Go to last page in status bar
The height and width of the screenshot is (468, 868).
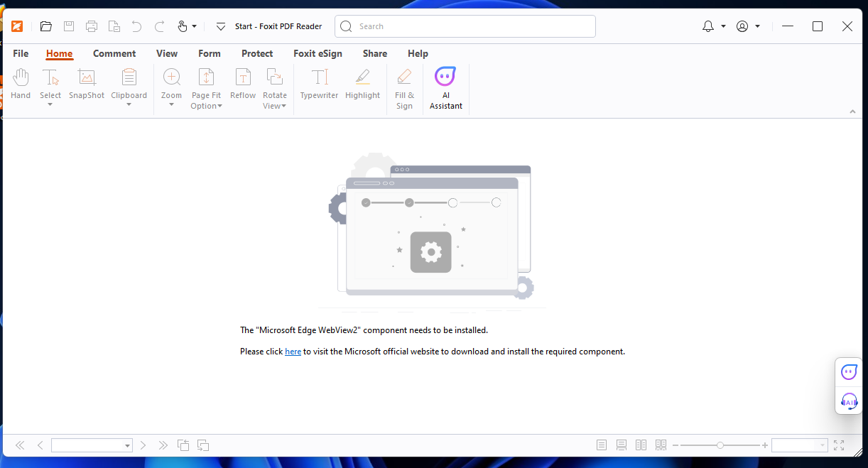point(163,445)
